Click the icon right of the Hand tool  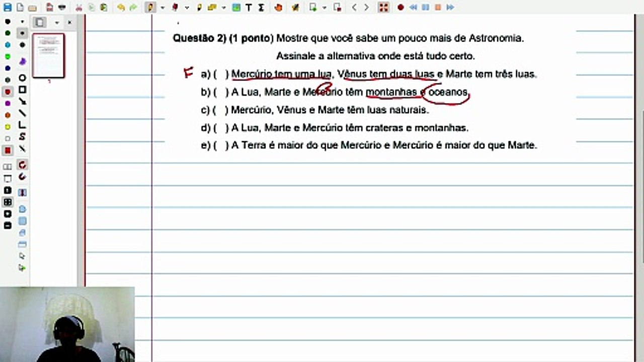295,8
